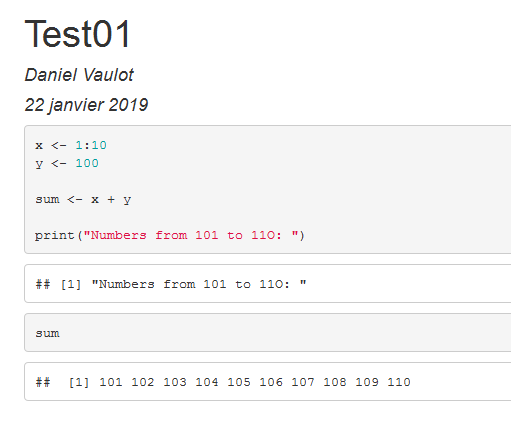The image size is (511, 445).
Task: Click the ## marker in the first output
Action: [x=43, y=284]
